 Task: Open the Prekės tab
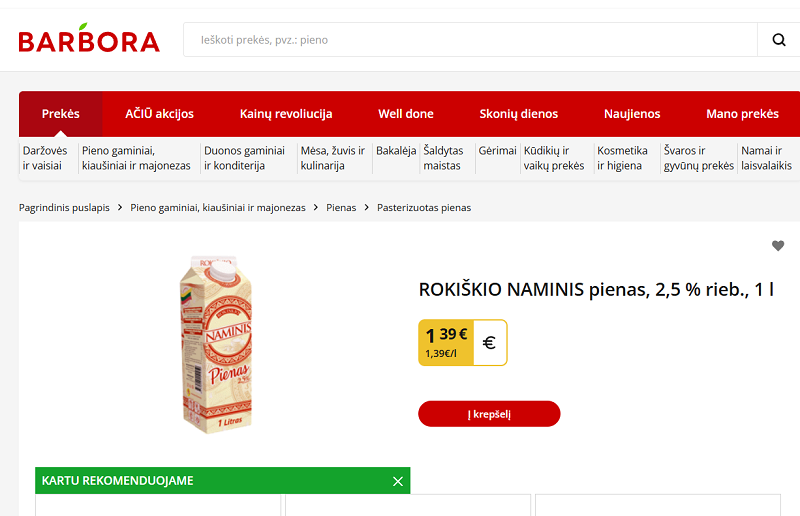click(61, 114)
